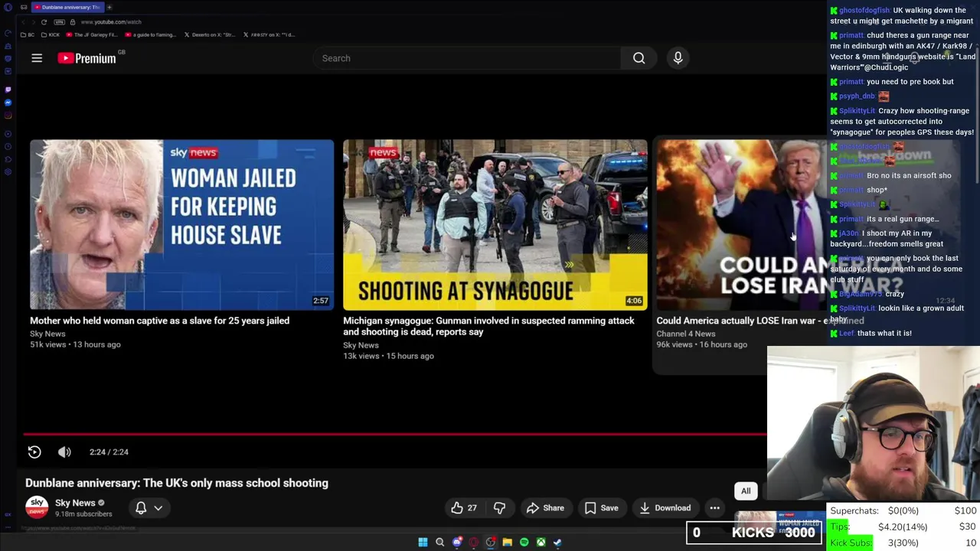Viewport: 980px width, 551px height.
Task: Open 'The JF Gariepy' bookmark
Action: [x=92, y=34]
